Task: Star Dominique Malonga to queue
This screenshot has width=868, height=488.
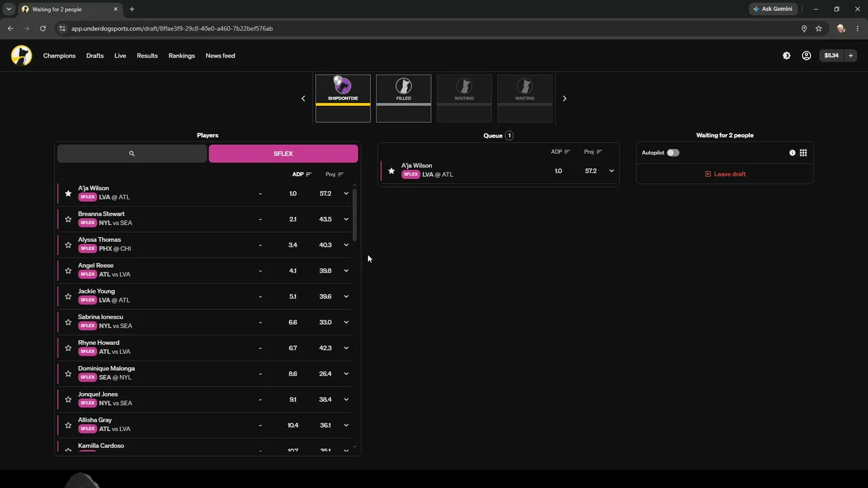Action: pyautogui.click(x=68, y=373)
